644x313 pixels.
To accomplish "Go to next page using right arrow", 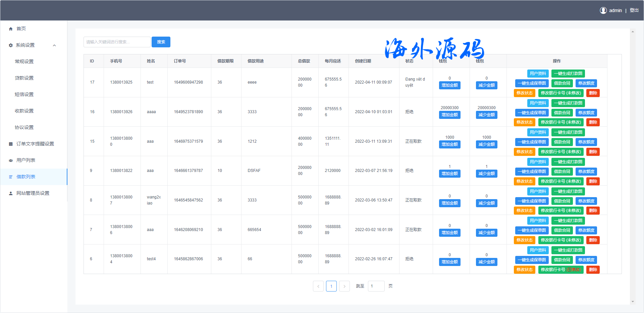I will [344, 286].
